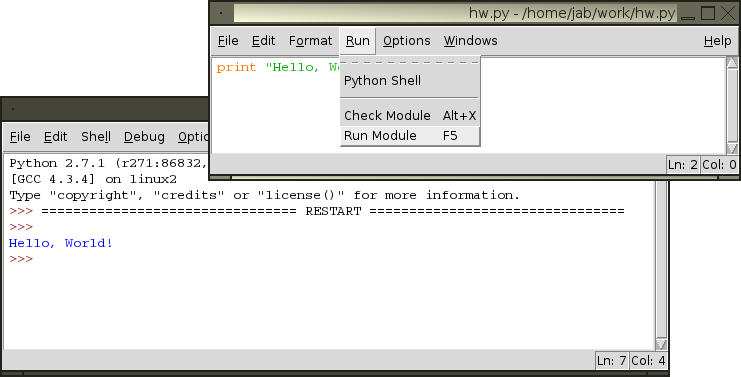The image size is (741, 377).
Task: Place cursor at the last shell prompt
Action: pyautogui.click(x=37, y=259)
